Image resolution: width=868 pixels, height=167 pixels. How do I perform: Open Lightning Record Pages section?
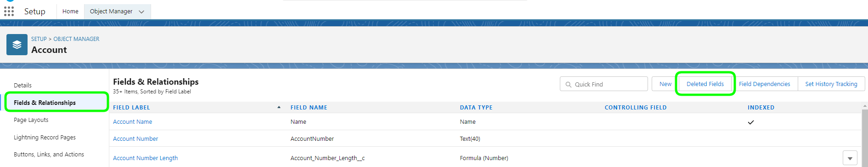(x=45, y=137)
